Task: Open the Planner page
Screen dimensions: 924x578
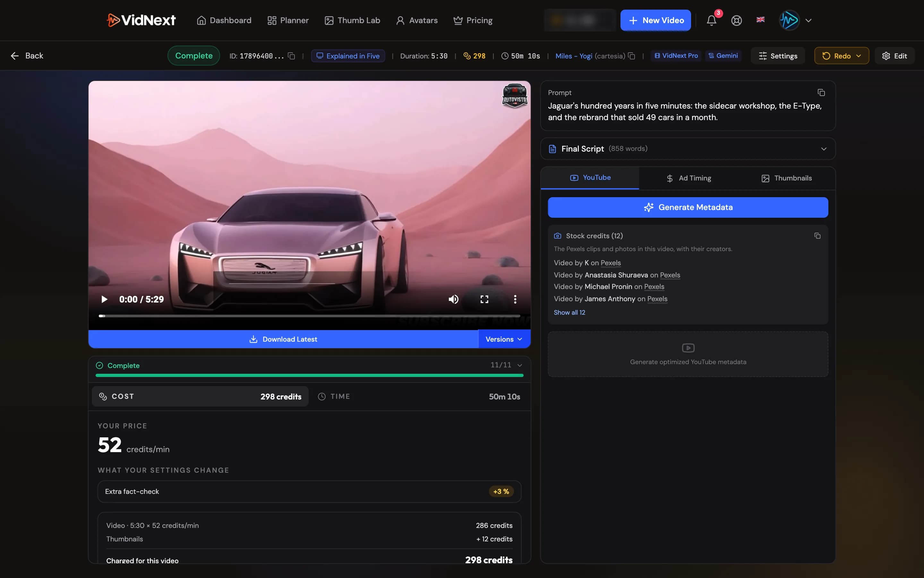Action: click(288, 20)
